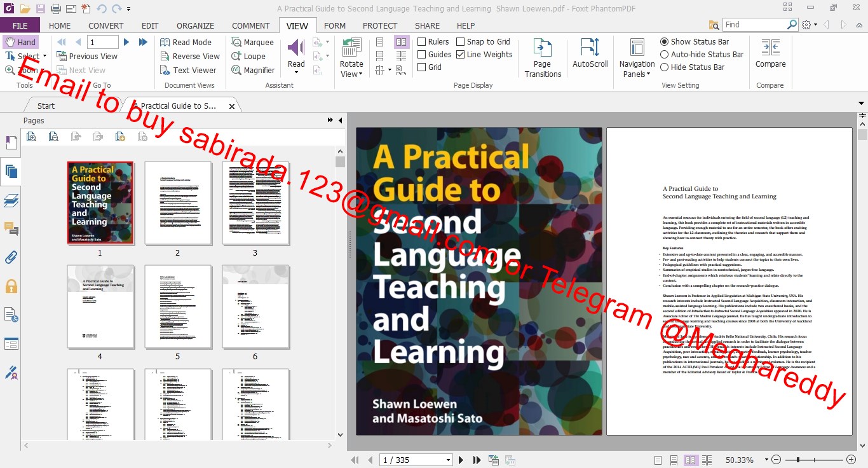Open the Start document tab

[46, 106]
